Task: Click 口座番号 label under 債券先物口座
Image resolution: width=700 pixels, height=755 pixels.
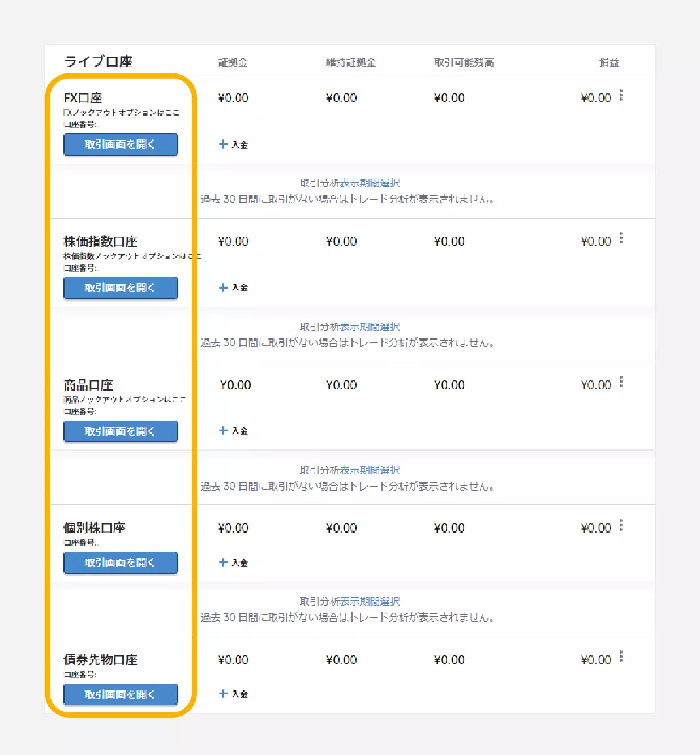Action: pos(81,675)
